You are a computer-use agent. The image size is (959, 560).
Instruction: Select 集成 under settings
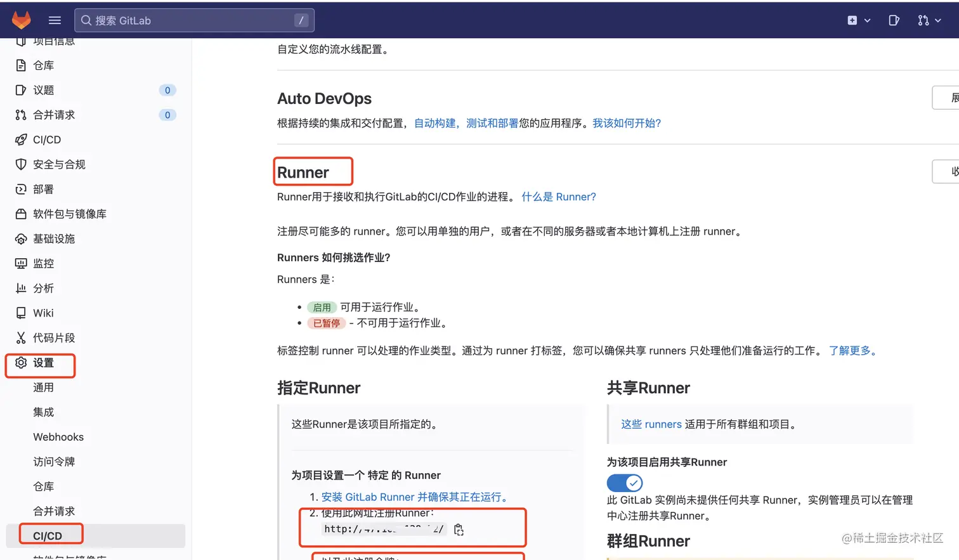[x=43, y=412]
